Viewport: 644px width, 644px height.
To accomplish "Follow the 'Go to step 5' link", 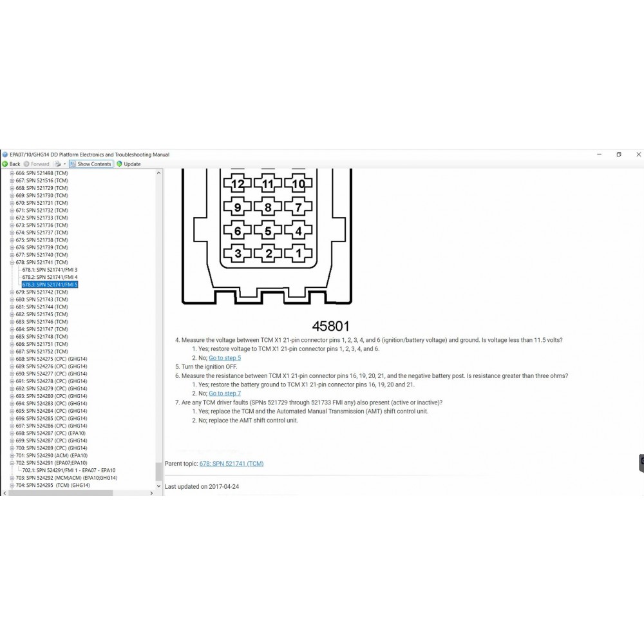I will tap(225, 357).
